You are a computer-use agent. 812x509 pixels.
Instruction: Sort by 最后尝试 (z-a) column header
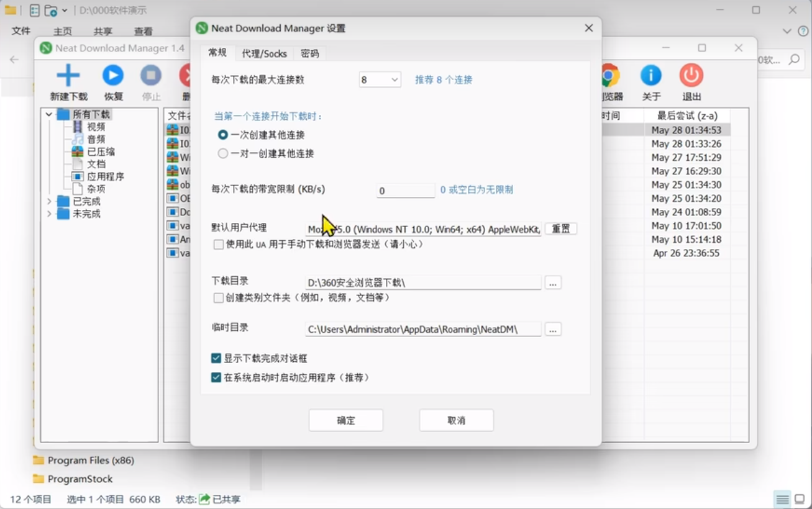(687, 115)
